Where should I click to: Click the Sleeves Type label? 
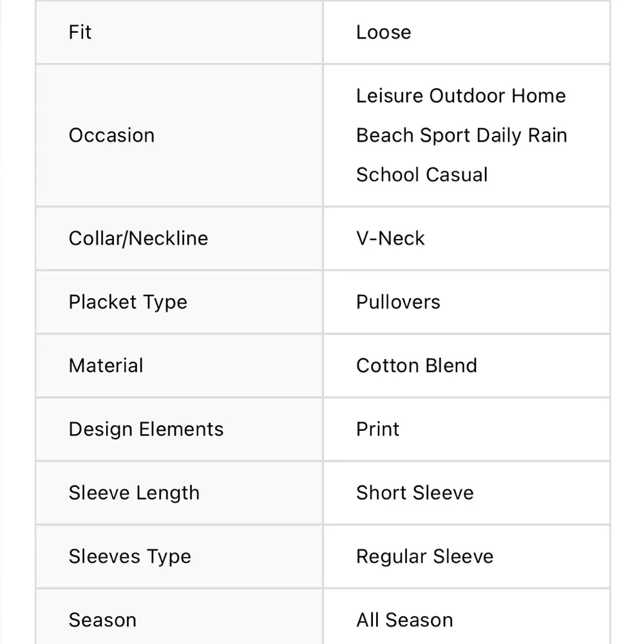(129, 557)
